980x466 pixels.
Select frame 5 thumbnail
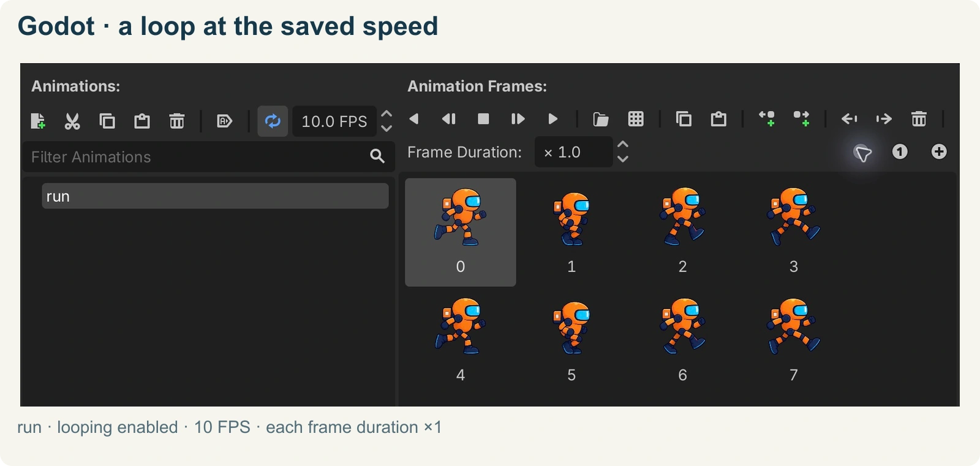(x=571, y=341)
